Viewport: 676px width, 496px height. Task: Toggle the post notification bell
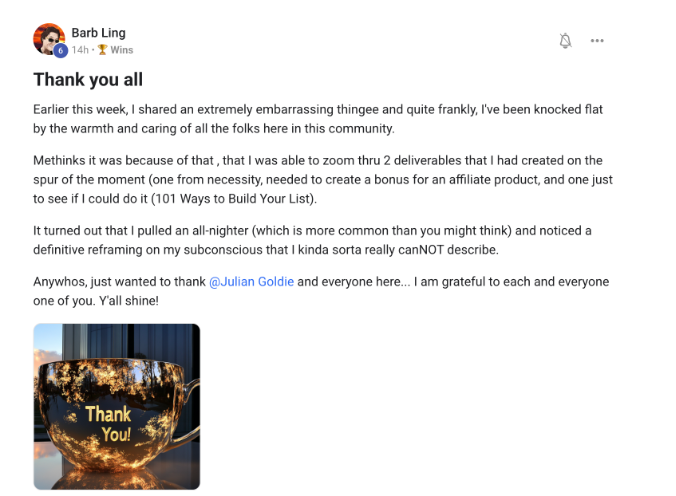565,41
